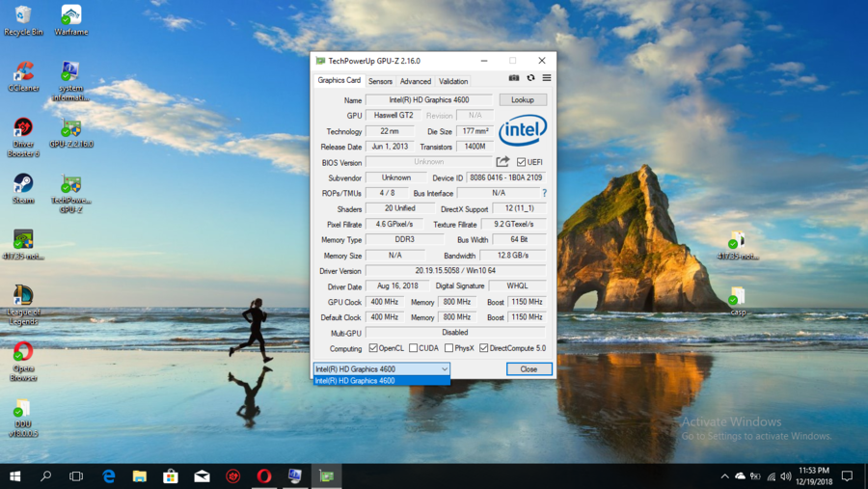Click the Device ID field
The width and height of the screenshot is (868, 489).
point(506,177)
